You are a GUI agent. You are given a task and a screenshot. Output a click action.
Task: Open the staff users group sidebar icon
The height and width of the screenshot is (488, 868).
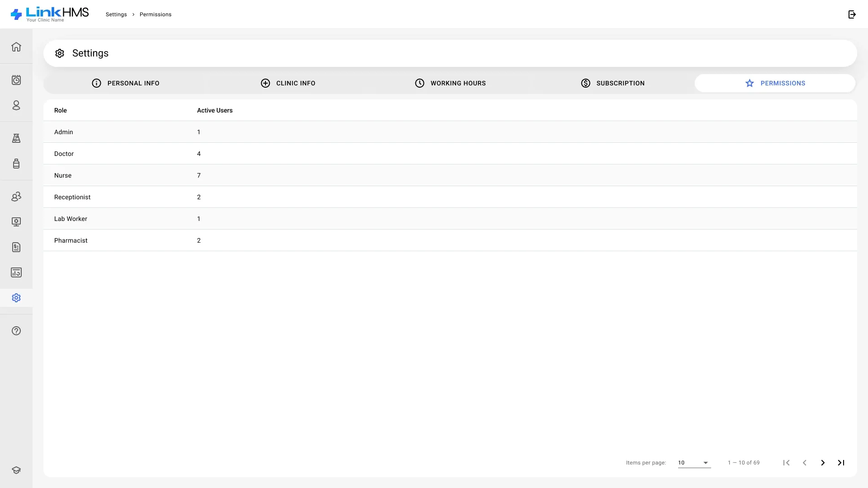(x=16, y=197)
